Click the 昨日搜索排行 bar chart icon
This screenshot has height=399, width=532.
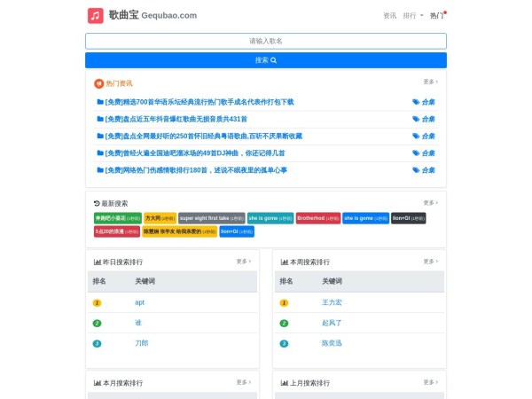[x=97, y=262]
